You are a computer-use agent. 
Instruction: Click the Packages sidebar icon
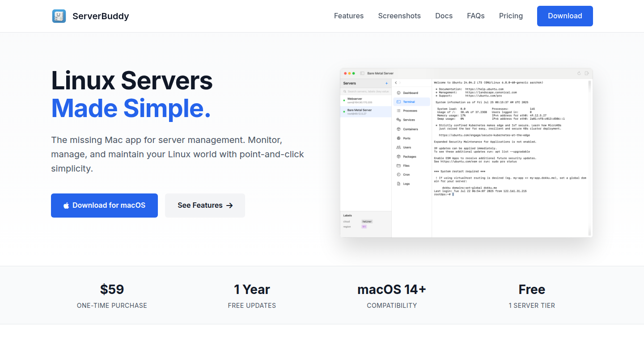(x=398, y=157)
